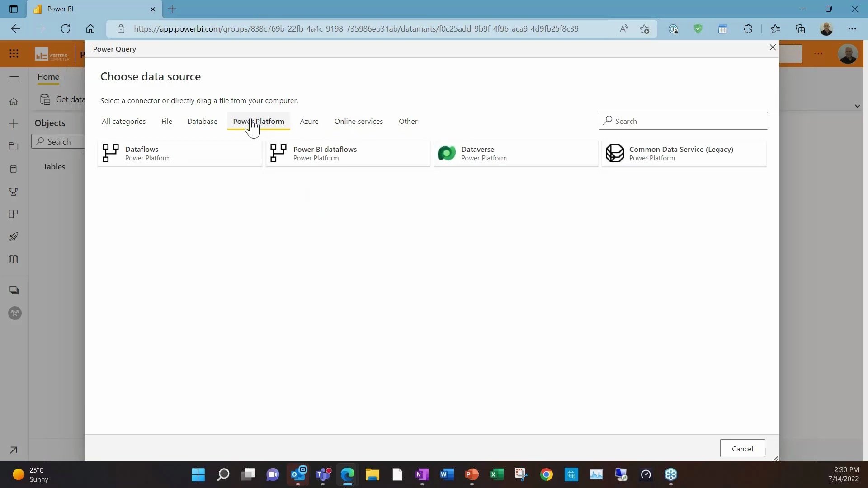This screenshot has height=488, width=868.
Task: Switch to the Online services category
Action: point(359,121)
